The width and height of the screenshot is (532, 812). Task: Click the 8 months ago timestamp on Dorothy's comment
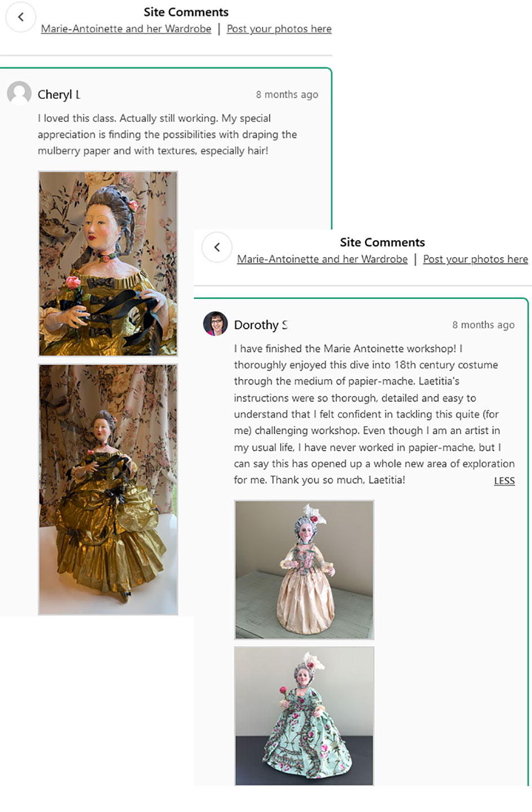coord(483,325)
